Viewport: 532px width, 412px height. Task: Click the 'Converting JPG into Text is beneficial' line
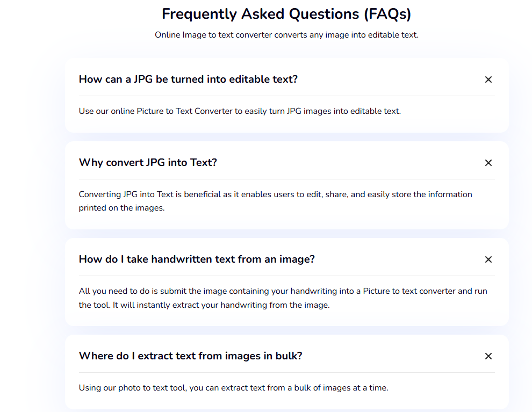tap(275, 194)
